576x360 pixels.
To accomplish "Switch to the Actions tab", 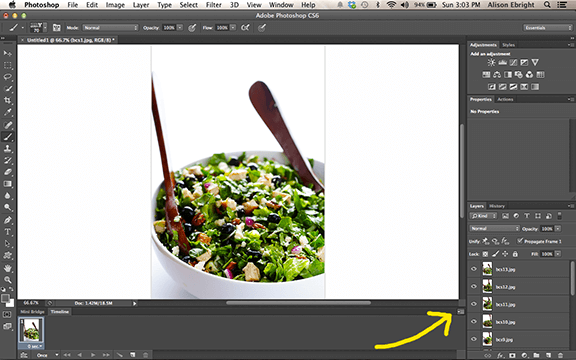I will [505, 99].
